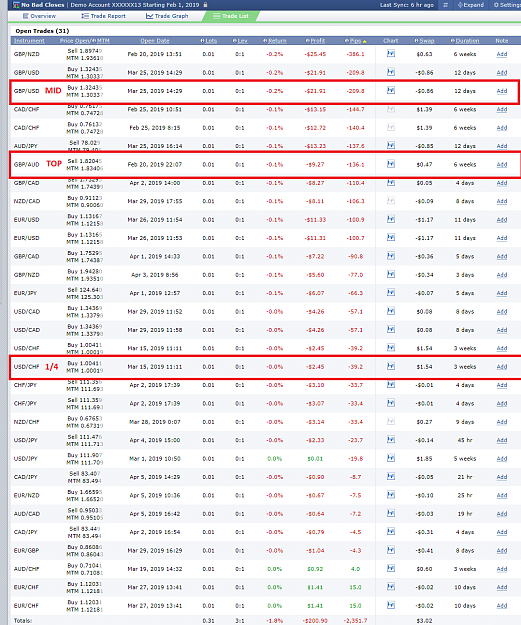521x625 pixels.
Task: Switch to the Trade Graph tab
Action: [167, 16]
